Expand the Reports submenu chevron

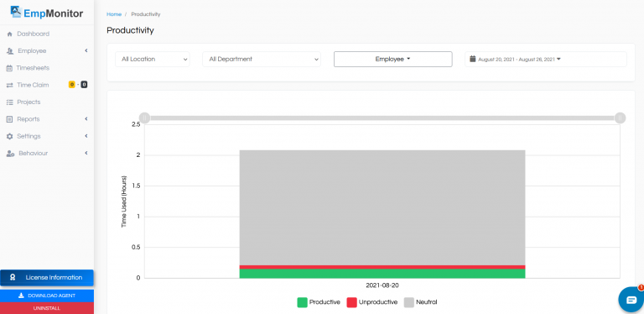click(86, 118)
